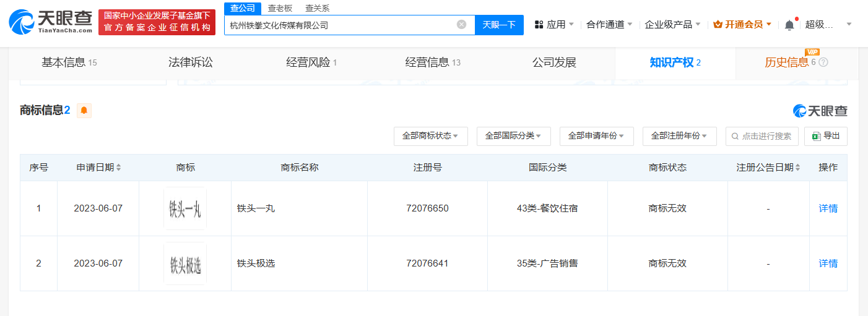Switch to 查公司 search tab
This screenshot has width=868, height=316.
243,8
